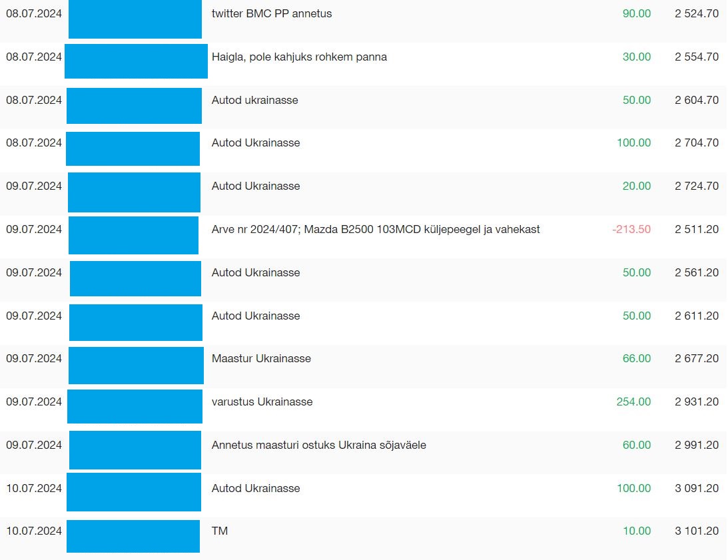Select the 254.00 deposit amount
Screen dimensions: 728x560
(x=633, y=402)
